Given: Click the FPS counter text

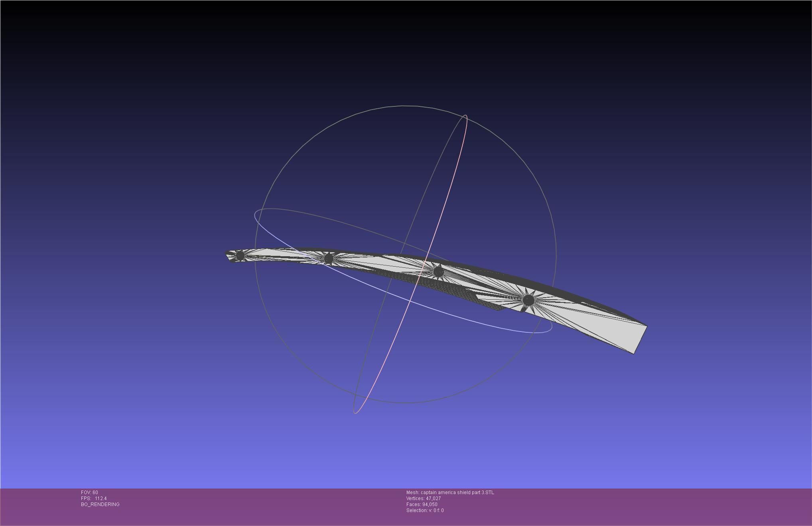Looking at the screenshot, I should 94,499.
